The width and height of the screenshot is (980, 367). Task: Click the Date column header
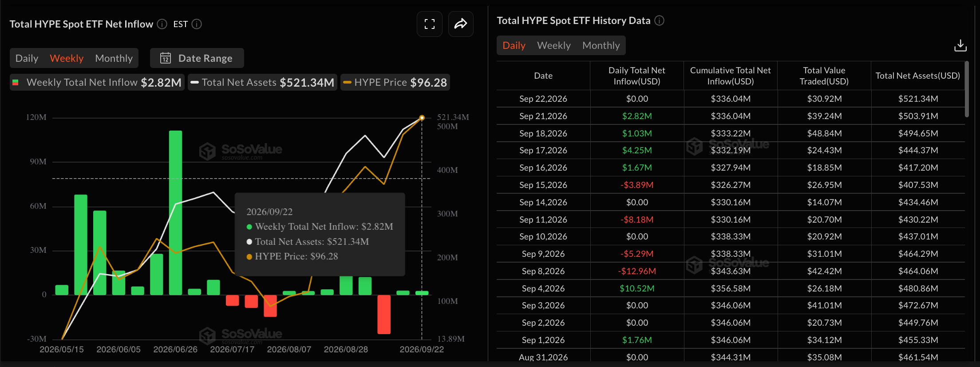(543, 76)
